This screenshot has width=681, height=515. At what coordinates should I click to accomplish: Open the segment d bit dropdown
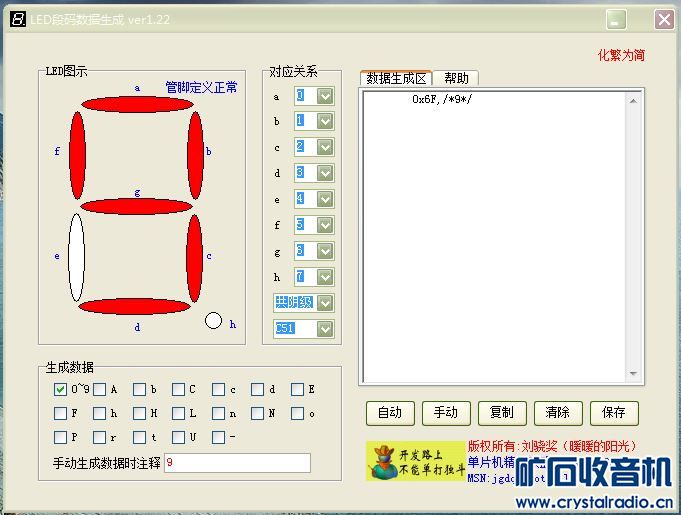coord(325,173)
